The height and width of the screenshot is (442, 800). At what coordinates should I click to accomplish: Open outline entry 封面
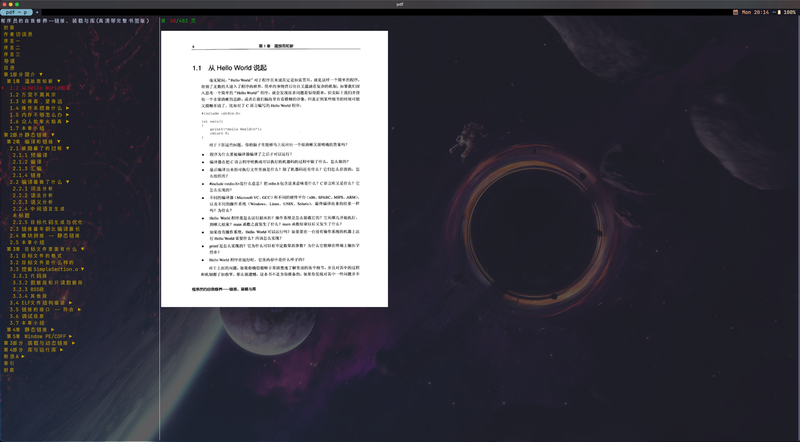coord(9,28)
